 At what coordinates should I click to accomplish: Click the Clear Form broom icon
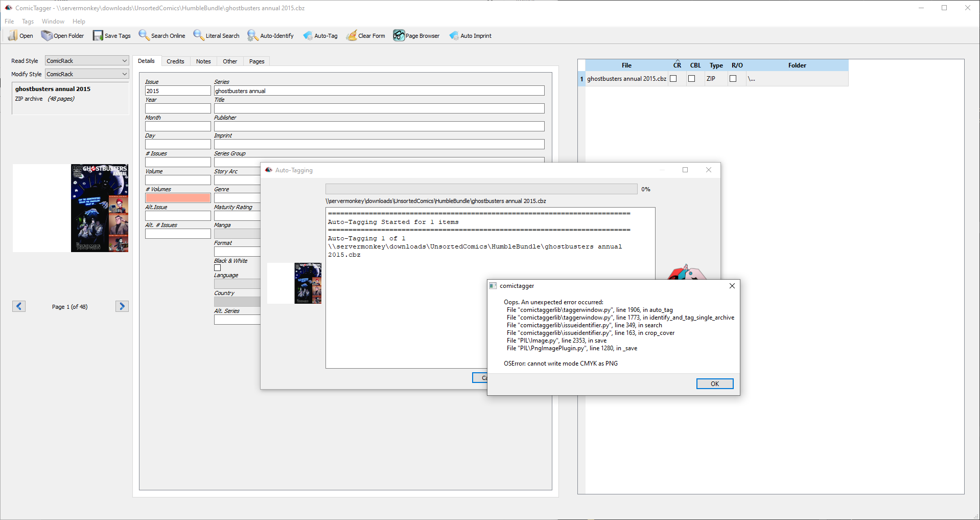point(352,35)
